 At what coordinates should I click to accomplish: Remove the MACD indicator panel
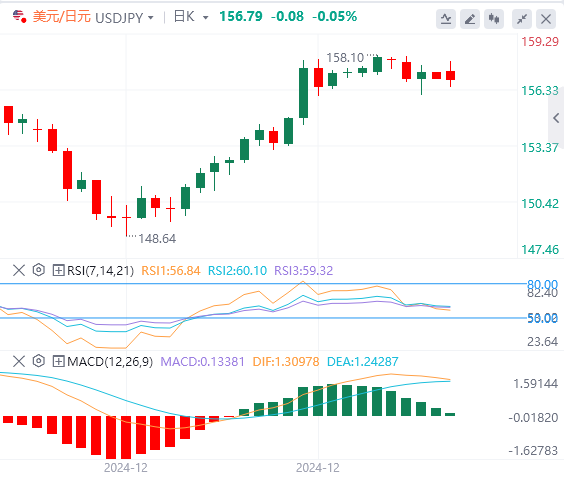19,361
